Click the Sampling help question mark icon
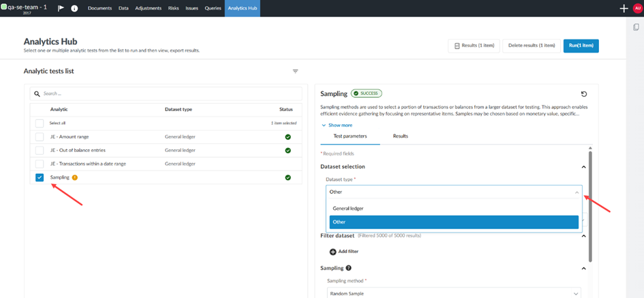Viewport: 644px width, 298px height. pos(349,269)
